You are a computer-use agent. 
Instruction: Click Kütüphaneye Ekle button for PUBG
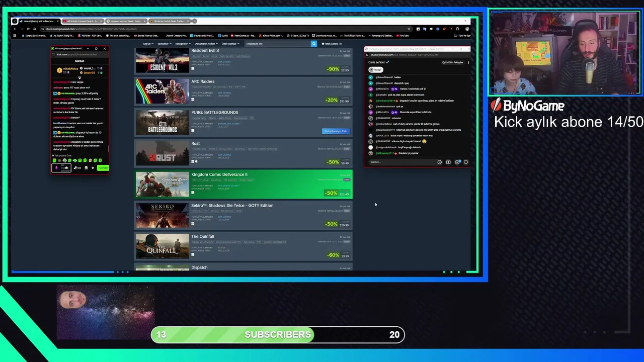click(336, 131)
